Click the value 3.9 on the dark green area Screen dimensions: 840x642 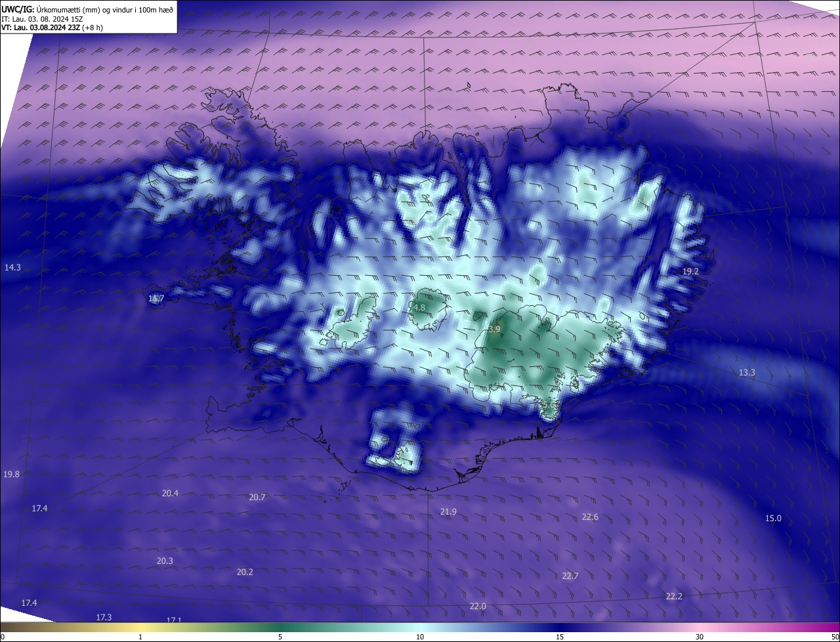(495, 329)
